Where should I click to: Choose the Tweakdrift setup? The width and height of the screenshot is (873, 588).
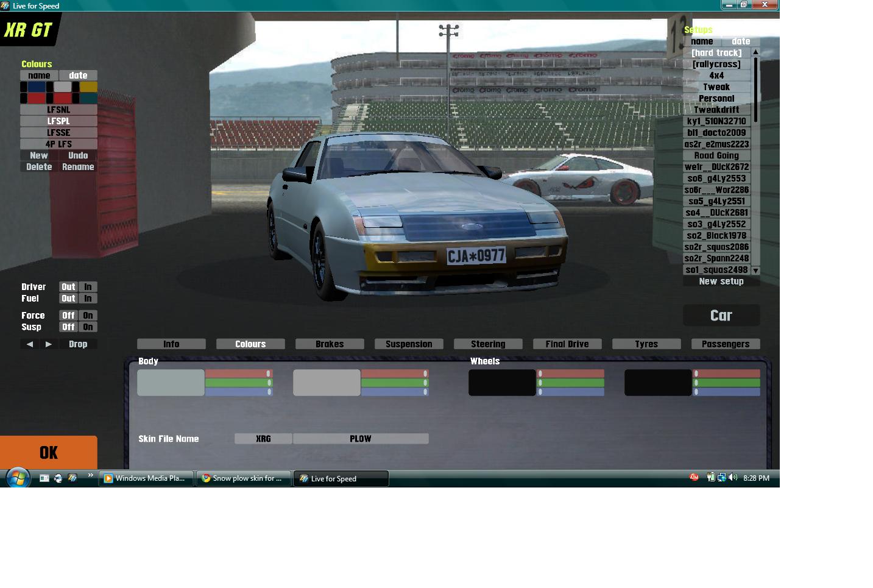point(716,110)
